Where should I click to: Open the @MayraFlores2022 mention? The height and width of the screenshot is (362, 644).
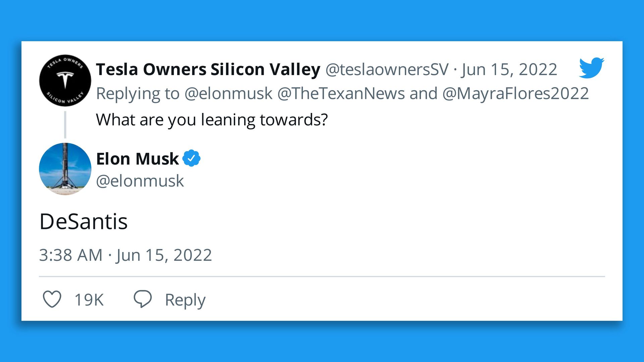tap(516, 93)
